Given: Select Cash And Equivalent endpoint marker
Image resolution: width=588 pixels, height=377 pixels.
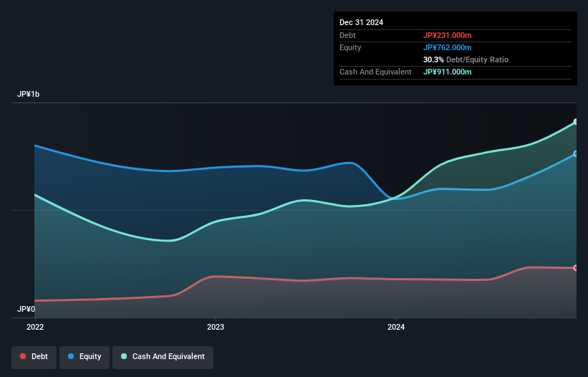Looking at the screenshot, I should click(x=576, y=122).
